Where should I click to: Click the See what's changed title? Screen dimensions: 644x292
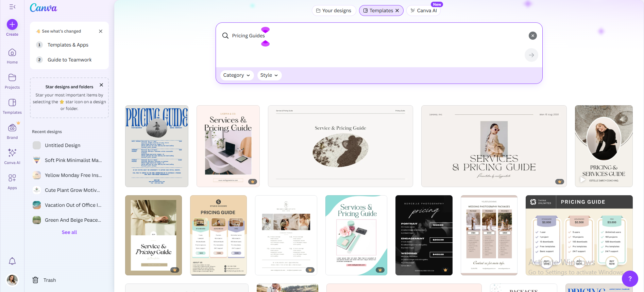(61, 31)
